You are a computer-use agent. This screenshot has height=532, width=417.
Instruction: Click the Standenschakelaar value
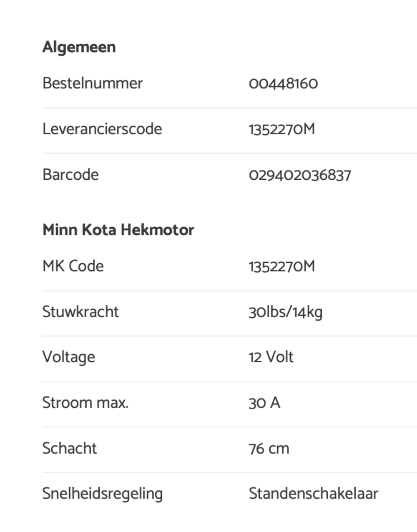point(313,494)
